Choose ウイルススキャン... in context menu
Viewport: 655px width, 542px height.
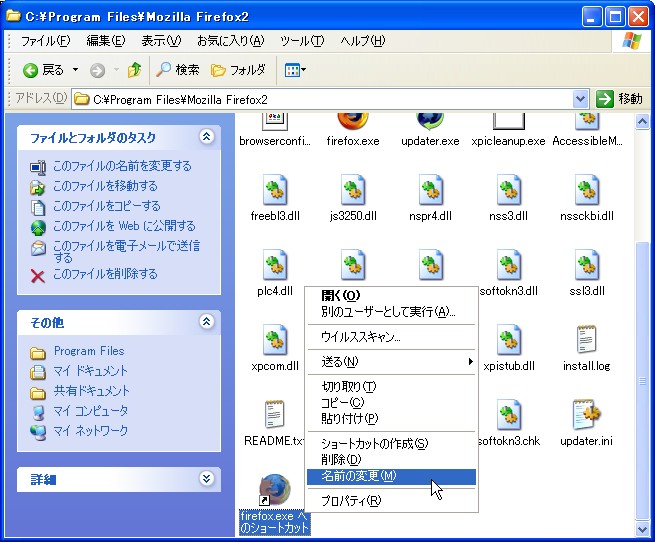coord(391,337)
